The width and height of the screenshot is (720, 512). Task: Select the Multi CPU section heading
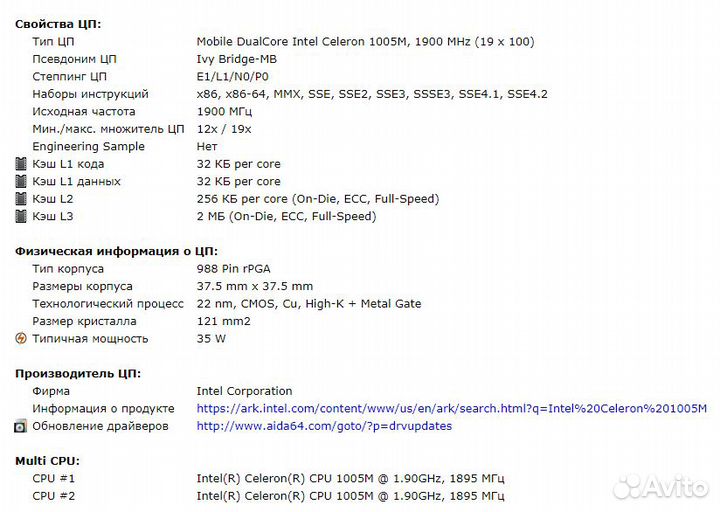click(x=47, y=461)
